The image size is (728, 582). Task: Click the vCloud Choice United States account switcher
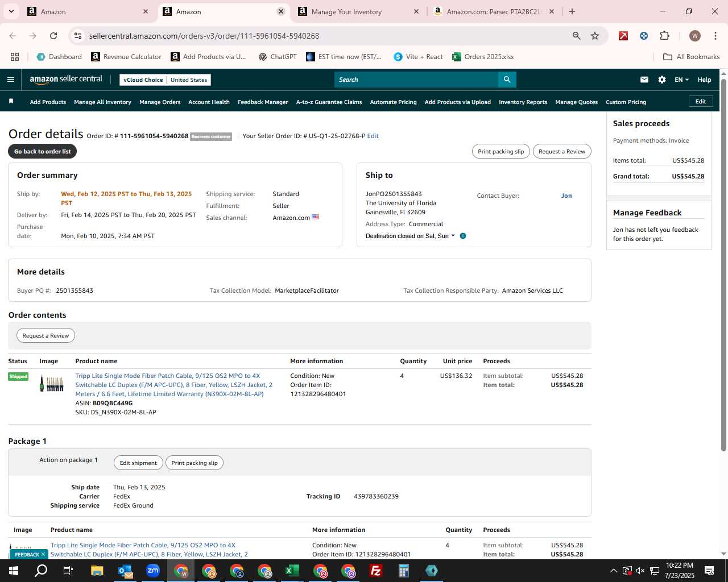point(165,80)
